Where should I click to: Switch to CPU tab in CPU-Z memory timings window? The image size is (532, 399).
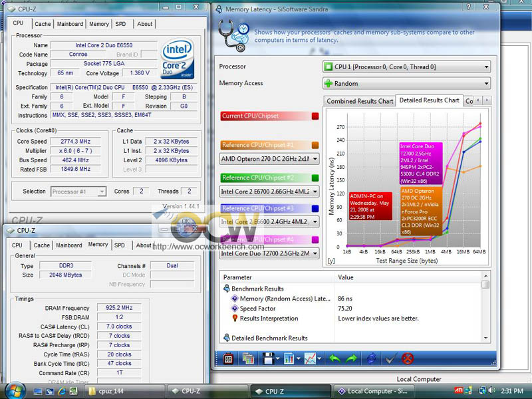[x=17, y=245]
